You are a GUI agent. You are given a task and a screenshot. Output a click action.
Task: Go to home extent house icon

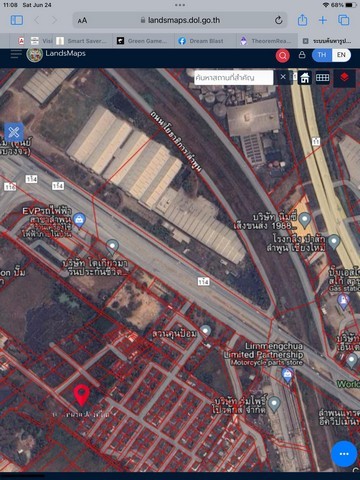click(x=305, y=78)
